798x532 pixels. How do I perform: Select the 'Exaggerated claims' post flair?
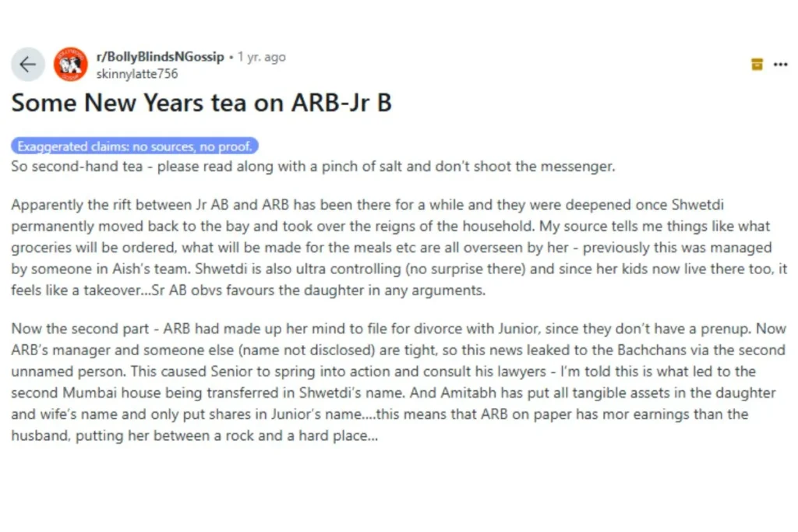[135, 146]
